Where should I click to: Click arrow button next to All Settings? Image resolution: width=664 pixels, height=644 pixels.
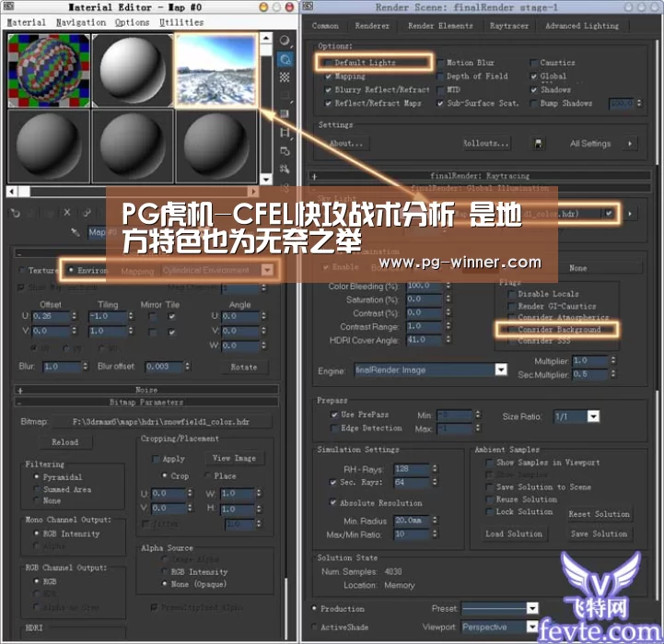(630, 144)
